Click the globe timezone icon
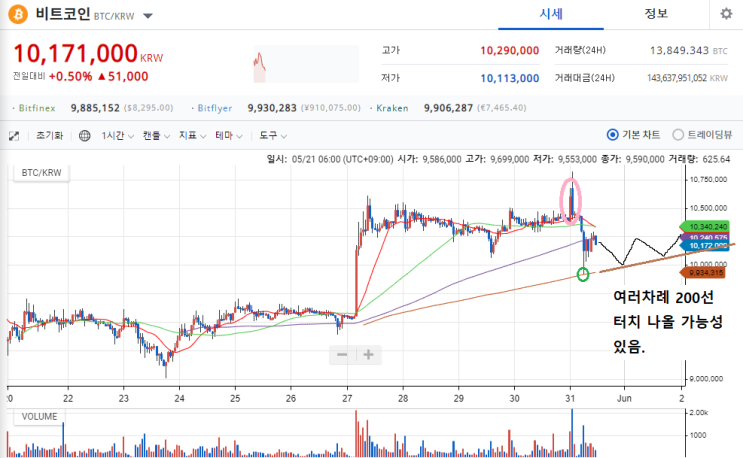743x458 pixels. point(84,136)
